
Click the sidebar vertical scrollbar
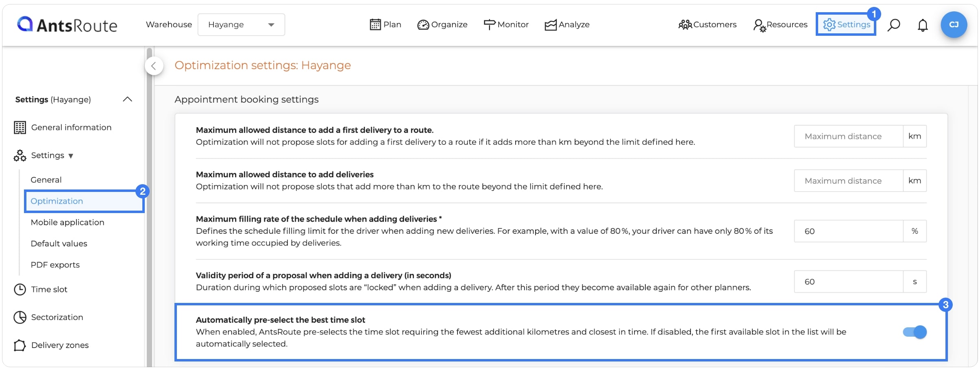(149, 207)
